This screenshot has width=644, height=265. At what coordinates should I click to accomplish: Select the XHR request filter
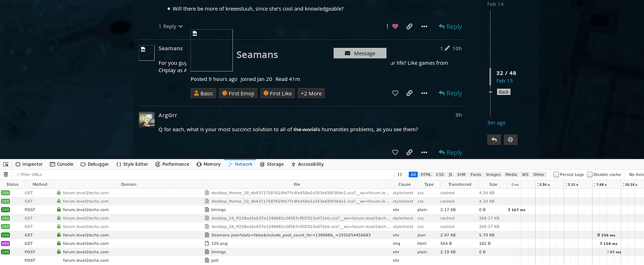[461, 174]
